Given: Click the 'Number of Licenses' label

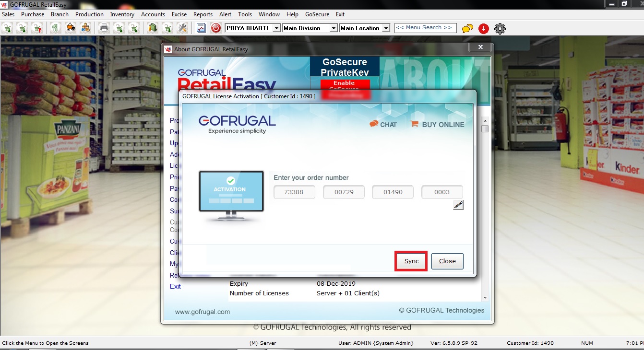Looking at the screenshot, I should 259,293.
